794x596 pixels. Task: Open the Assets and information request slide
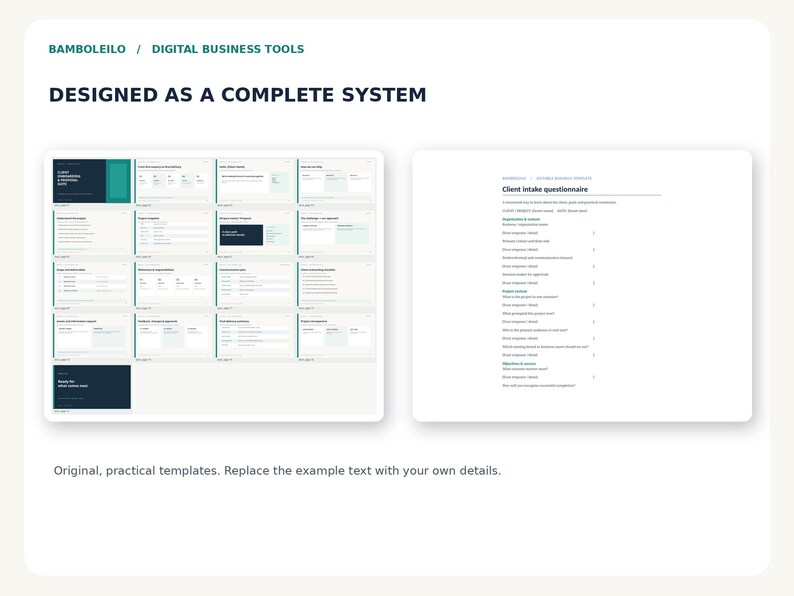[x=92, y=336]
